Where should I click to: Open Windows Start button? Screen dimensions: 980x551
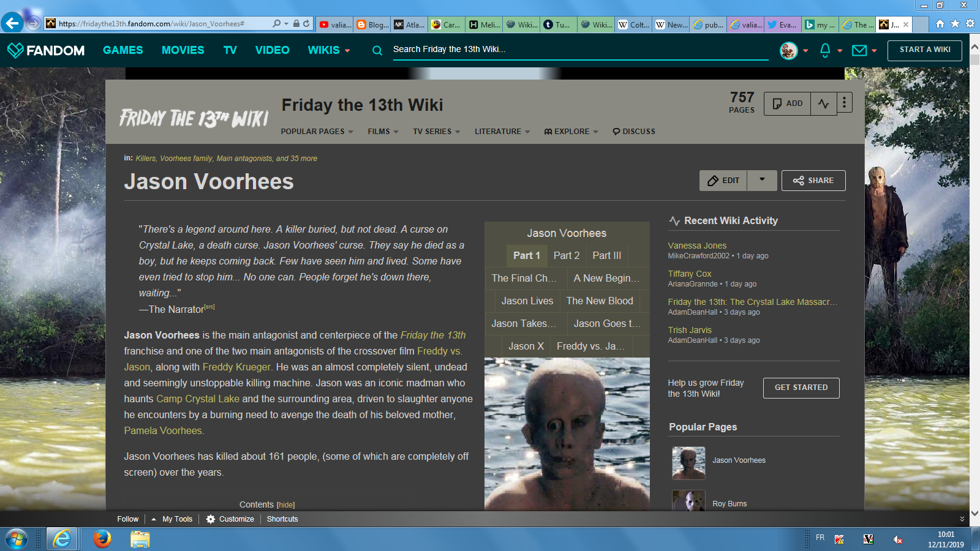(x=17, y=539)
